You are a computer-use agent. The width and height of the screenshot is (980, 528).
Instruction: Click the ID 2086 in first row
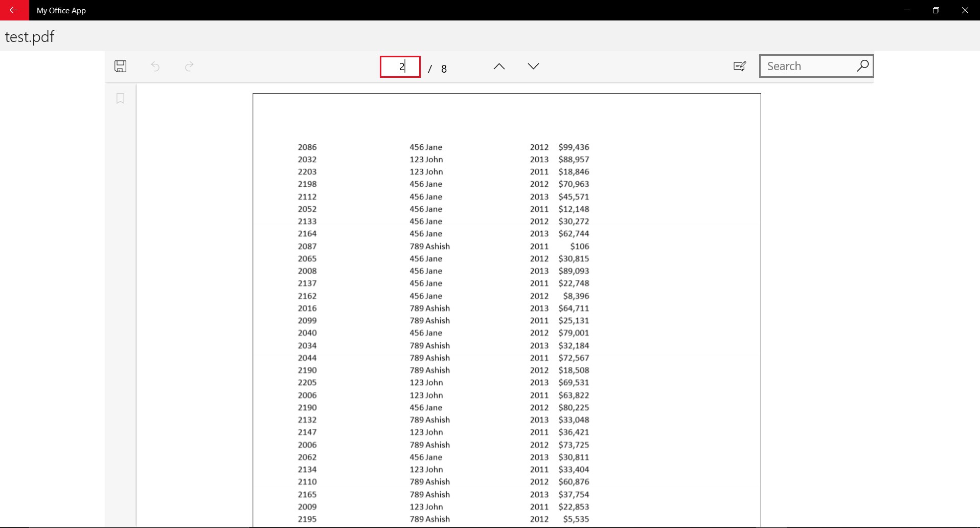[x=307, y=147]
